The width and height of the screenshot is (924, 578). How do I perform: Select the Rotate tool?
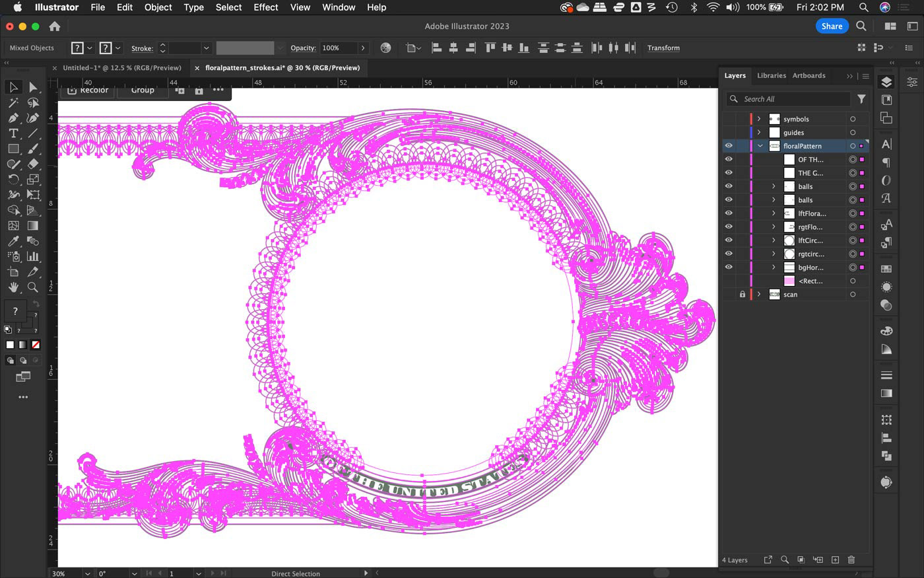[x=13, y=179]
